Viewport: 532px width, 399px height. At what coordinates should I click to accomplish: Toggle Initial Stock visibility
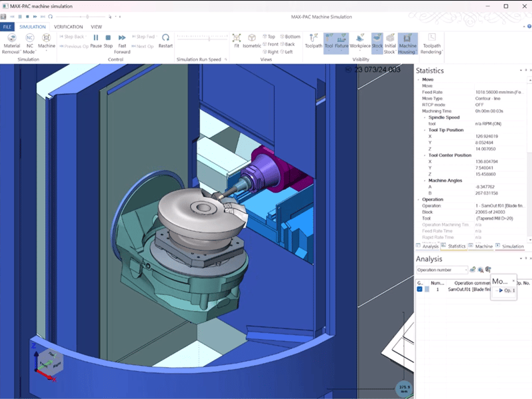(x=390, y=44)
